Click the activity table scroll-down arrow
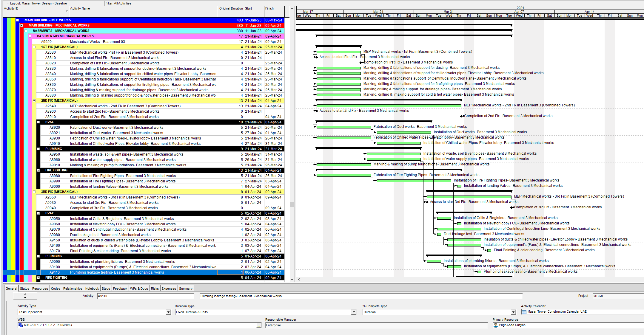The image size is (644, 335). [x=292, y=280]
